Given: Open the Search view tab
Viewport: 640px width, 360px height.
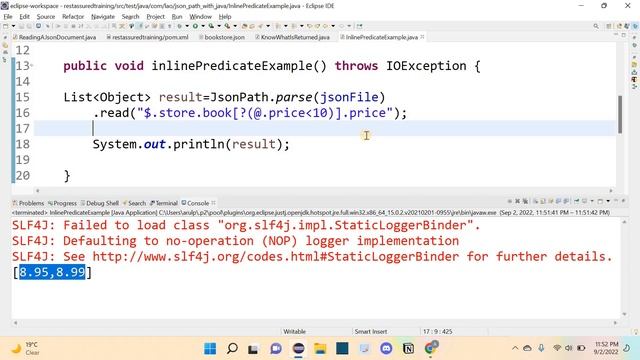Looking at the screenshot, I should coord(134,203).
